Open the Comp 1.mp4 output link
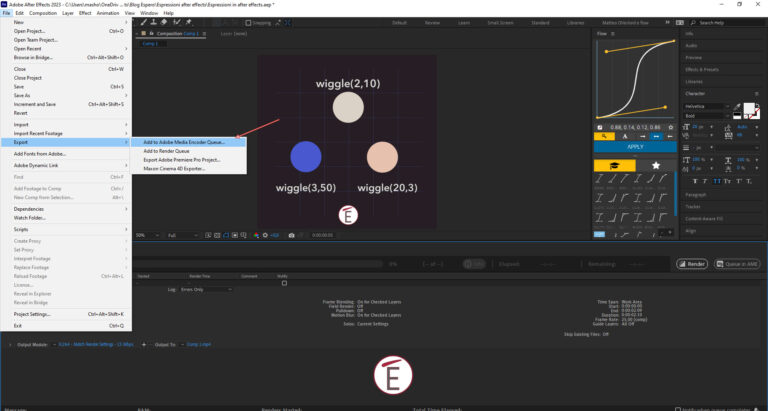This screenshot has width=768, height=411. 199,345
